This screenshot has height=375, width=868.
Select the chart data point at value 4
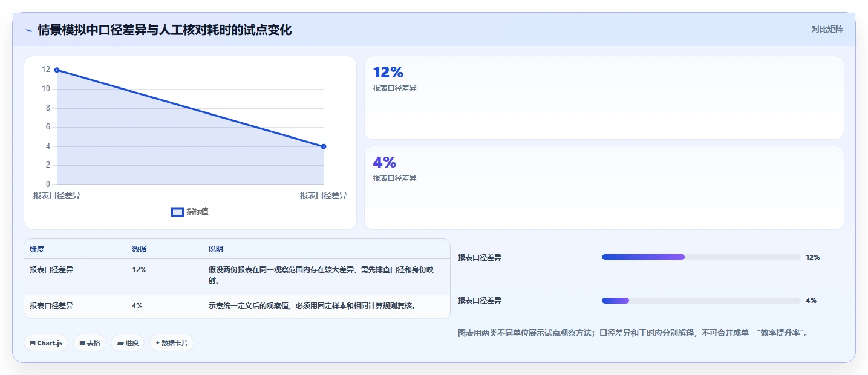click(324, 146)
